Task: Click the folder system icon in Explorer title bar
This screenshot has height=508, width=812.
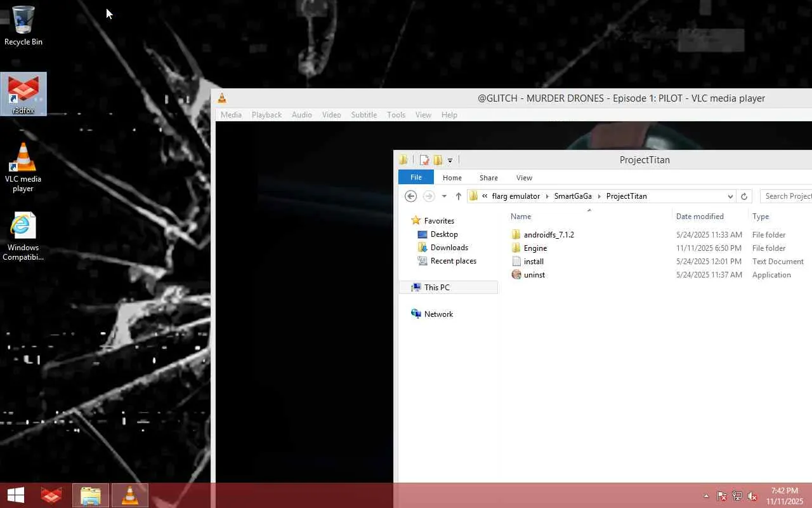Action: tap(403, 159)
